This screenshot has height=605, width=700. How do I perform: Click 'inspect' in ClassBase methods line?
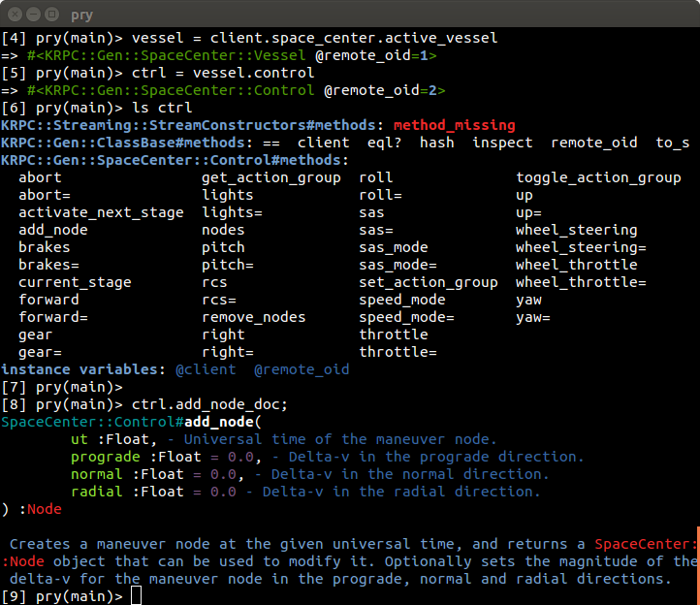(x=502, y=143)
